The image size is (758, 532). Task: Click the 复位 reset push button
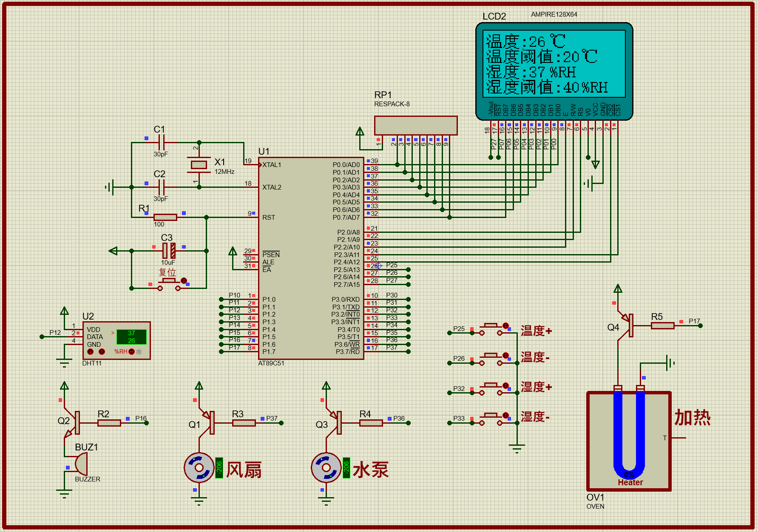(169, 285)
